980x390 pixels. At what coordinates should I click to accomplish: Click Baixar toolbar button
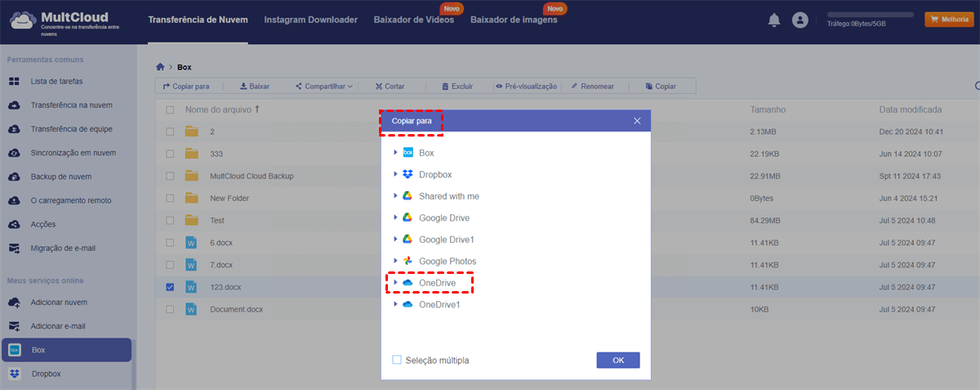pos(255,86)
